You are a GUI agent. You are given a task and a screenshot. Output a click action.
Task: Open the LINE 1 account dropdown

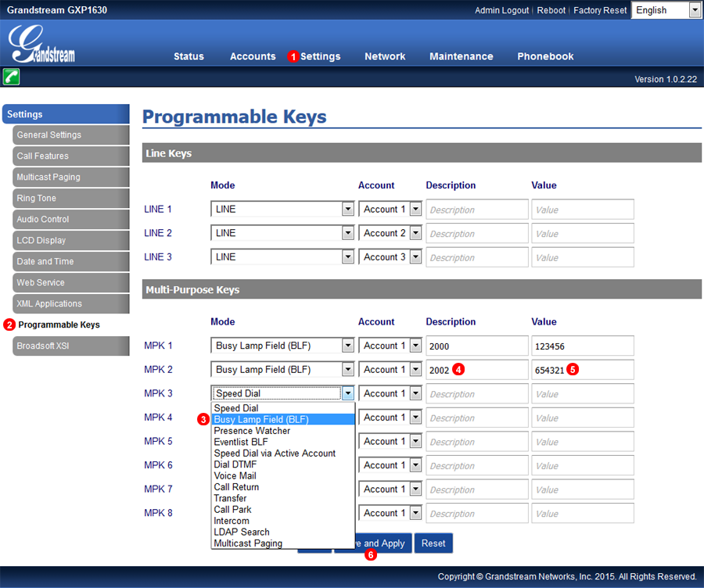pos(390,210)
